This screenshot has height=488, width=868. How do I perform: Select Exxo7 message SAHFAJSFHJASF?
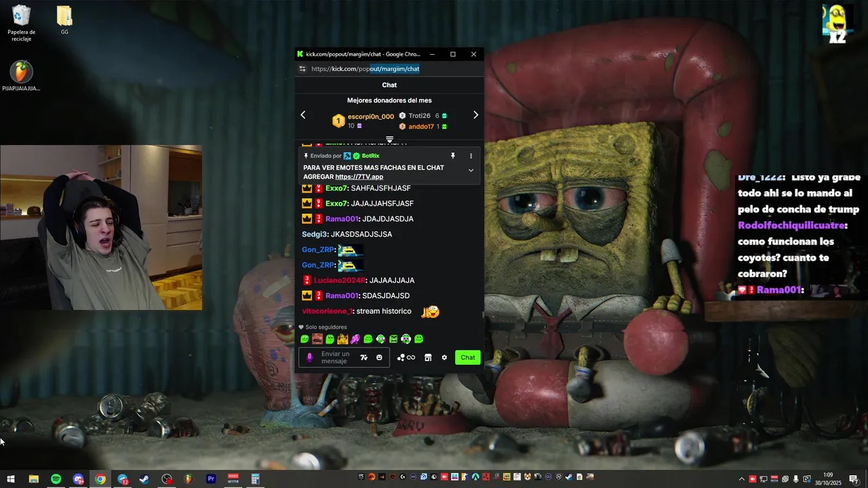380,188
